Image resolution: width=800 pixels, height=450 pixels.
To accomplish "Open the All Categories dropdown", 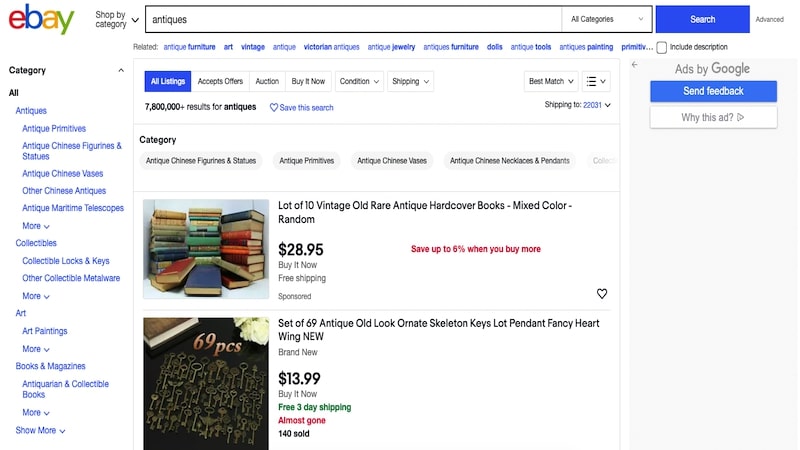I will coord(607,19).
